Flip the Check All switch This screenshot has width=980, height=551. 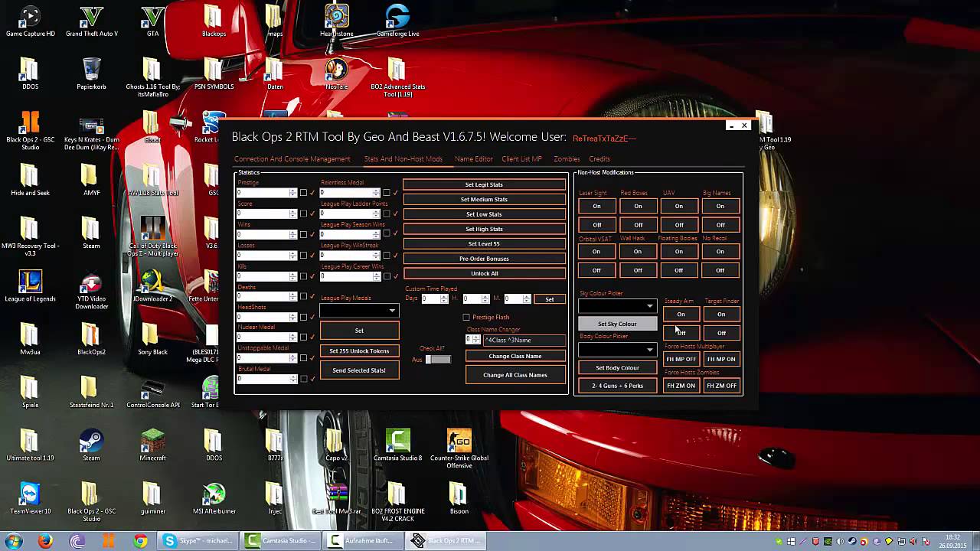point(438,360)
